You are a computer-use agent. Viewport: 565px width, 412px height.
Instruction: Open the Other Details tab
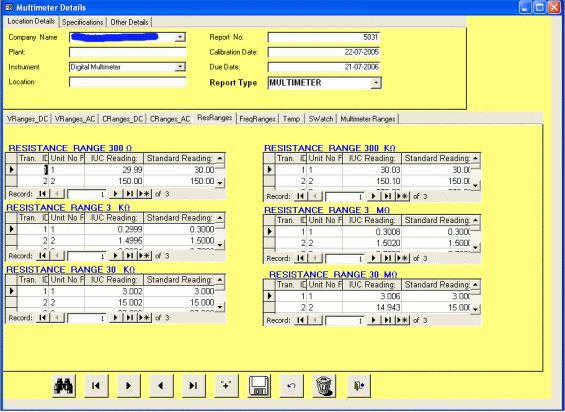129,22
